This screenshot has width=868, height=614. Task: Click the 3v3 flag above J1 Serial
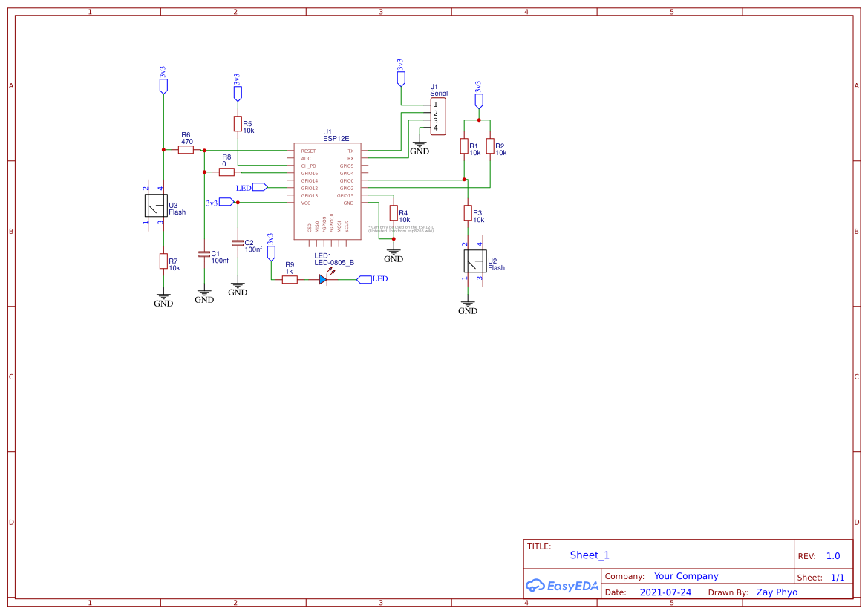[401, 73]
